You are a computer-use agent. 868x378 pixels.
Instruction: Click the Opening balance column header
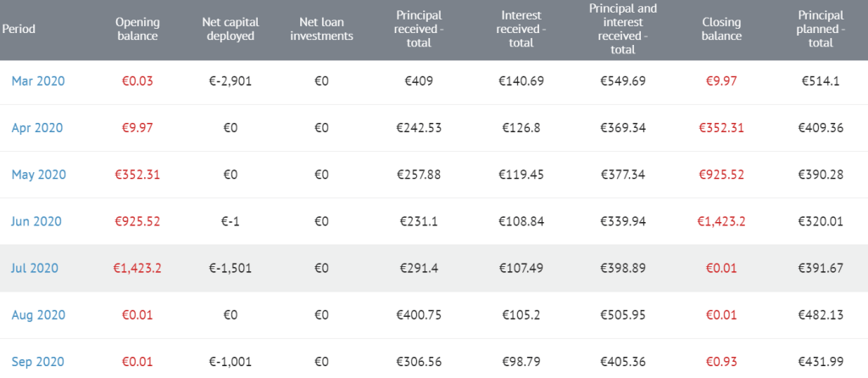(x=136, y=29)
